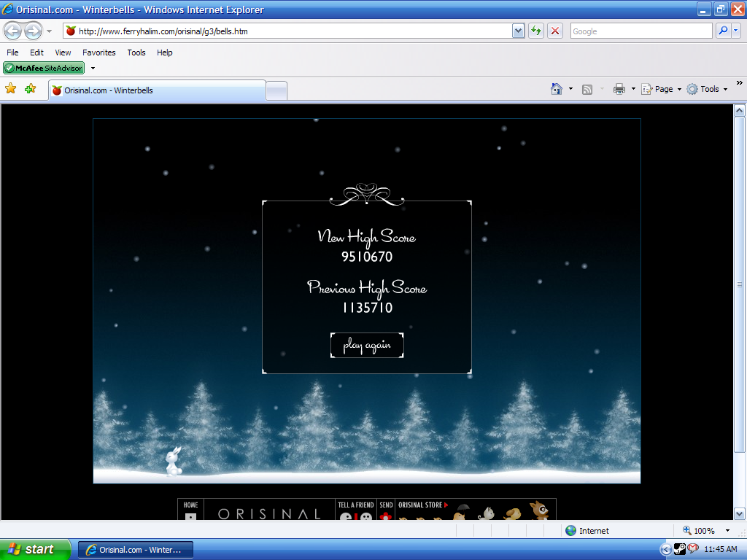Expand the address bar dropdown arrow
This screenshot has width=747, height=560.
point(518,31)
